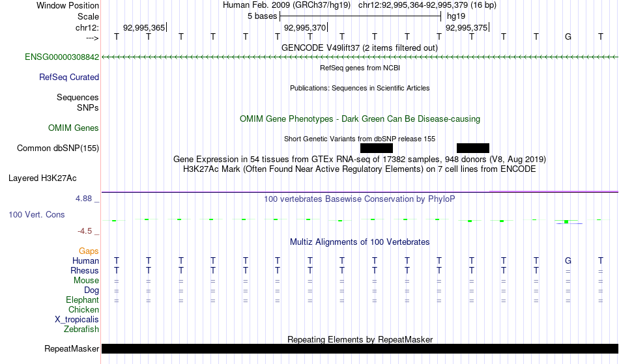The image size is (619, 364).
Task: Click the Human species label
Action: point(85,260)
